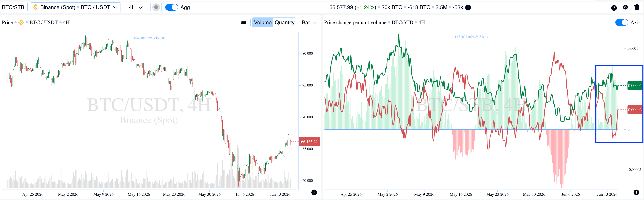Click the help question mark icon
The width and height of the screenshot is (644, 200).
click(x=614, y=8)
